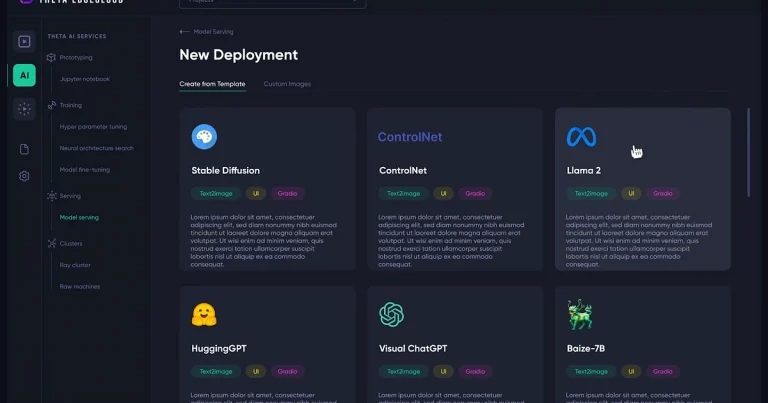Click Text2image tag on Visual ChatGPT card

[x=403, y=371]
